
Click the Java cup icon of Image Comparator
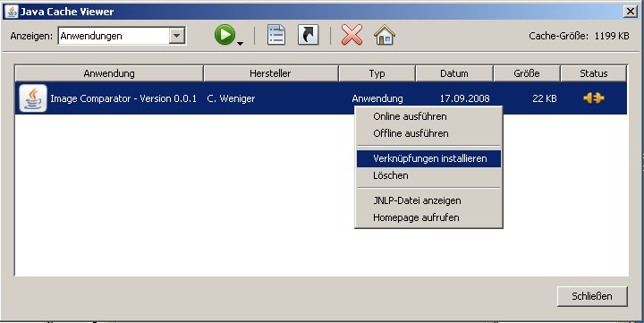[33, 98]
